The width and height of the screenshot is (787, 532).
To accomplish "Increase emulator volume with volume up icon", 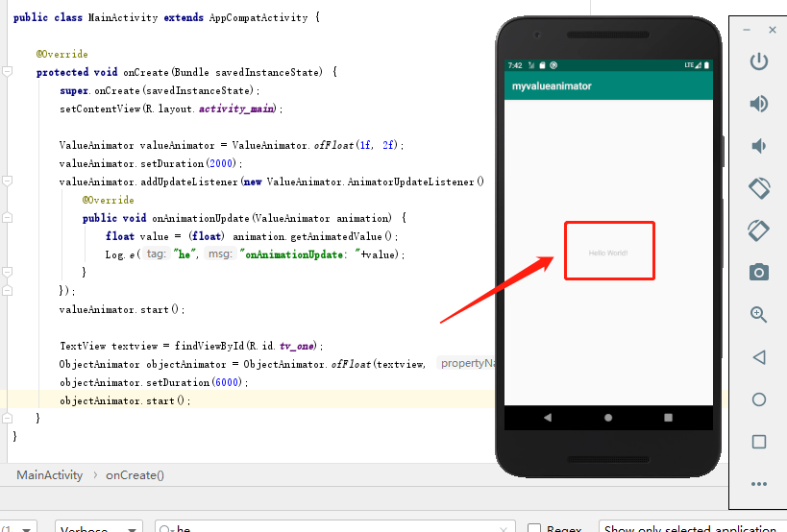I will coord(758,104).
